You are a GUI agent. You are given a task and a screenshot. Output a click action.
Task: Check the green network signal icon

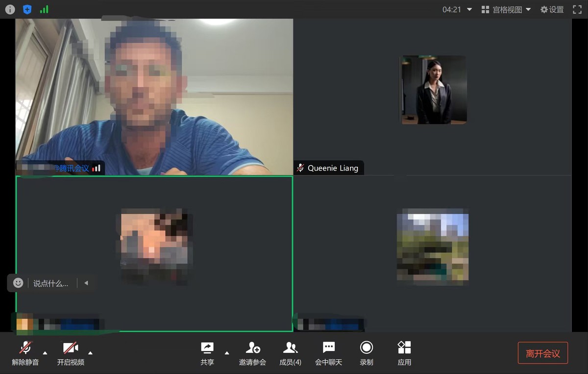point(44,9)
